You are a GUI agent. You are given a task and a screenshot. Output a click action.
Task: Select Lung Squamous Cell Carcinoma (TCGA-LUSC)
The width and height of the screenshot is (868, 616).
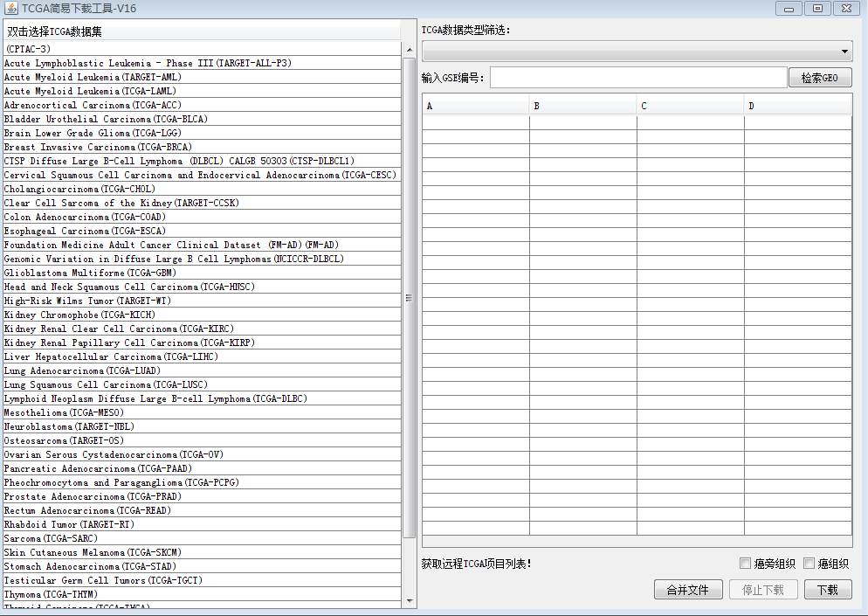pyautogui.click(x=202, y=384)
